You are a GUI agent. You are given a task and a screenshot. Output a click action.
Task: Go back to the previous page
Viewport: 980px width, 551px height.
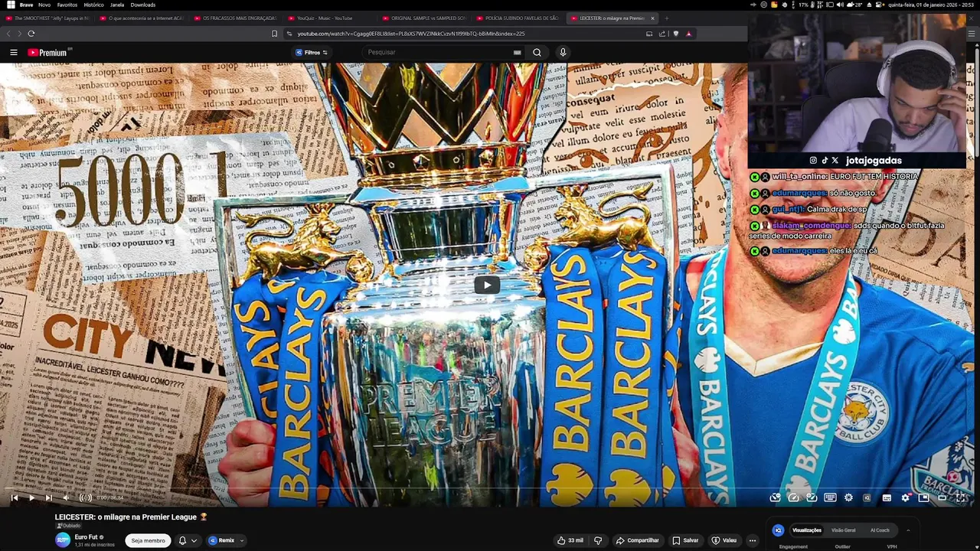click(8, 34)
